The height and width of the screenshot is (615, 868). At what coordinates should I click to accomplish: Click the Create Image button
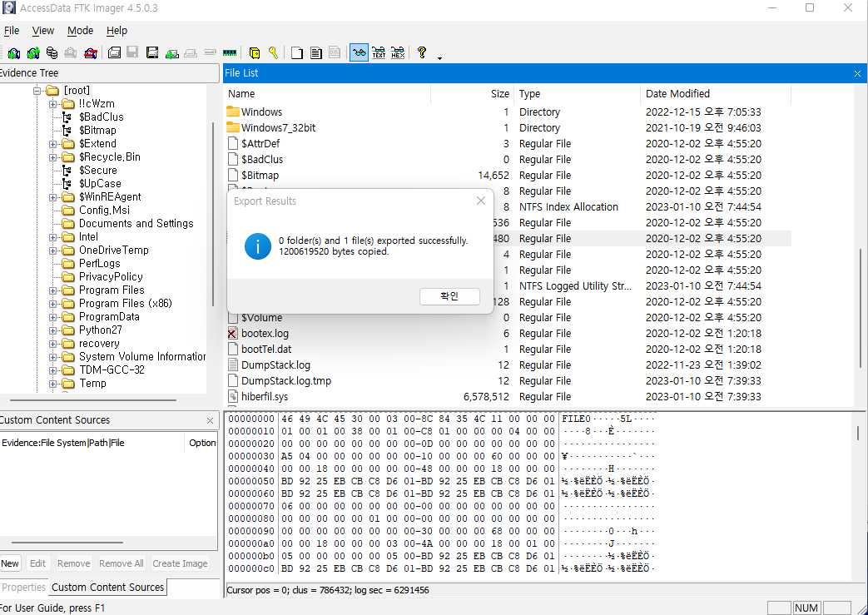180,563
